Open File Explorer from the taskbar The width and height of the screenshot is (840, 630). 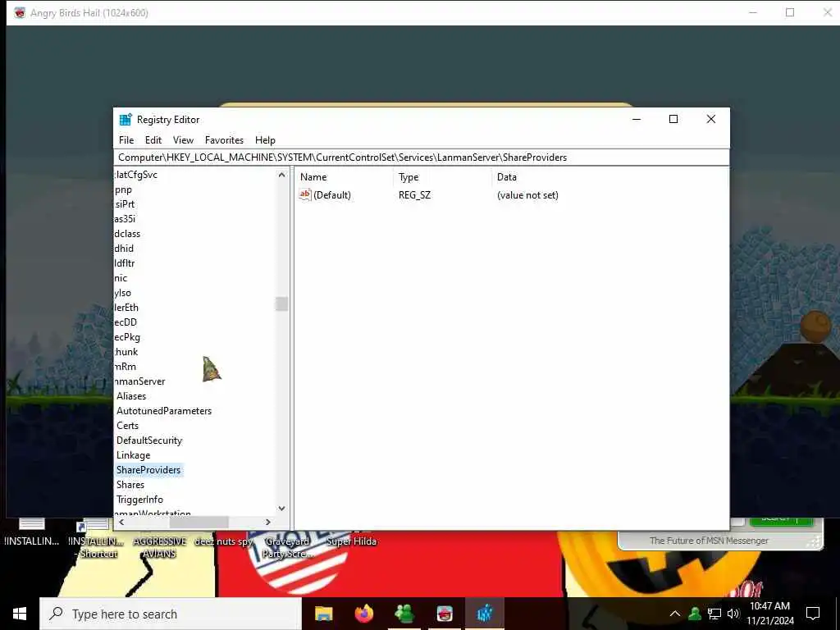point(323,614)
